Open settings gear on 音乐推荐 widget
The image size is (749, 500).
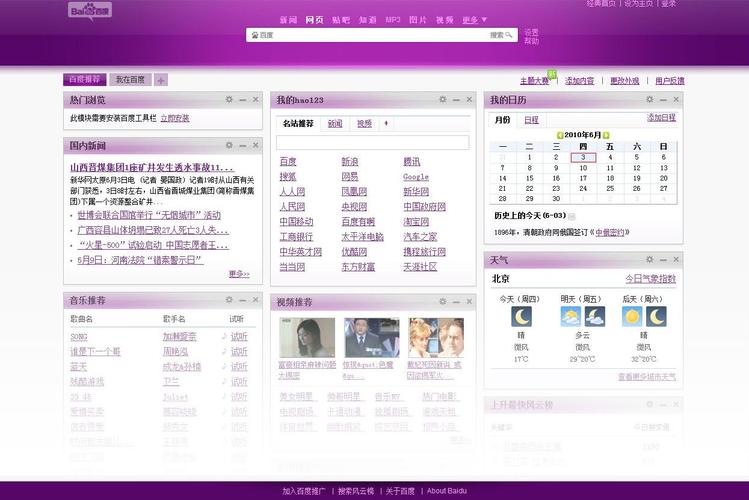pos(229,300)
